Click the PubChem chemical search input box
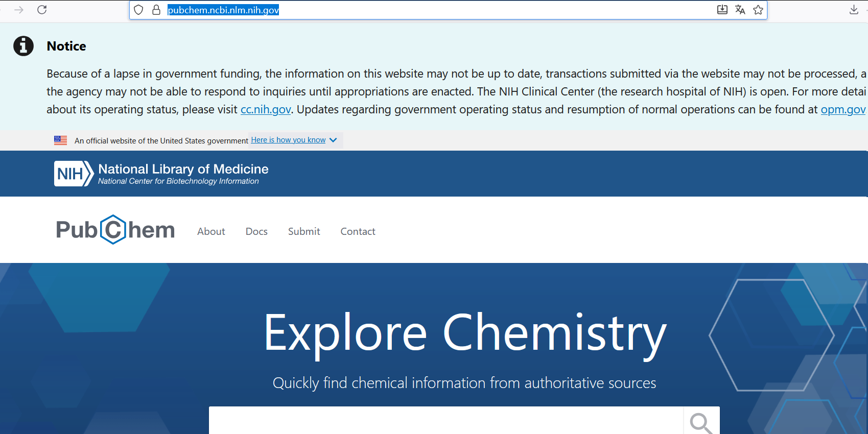 pos(446,421)
